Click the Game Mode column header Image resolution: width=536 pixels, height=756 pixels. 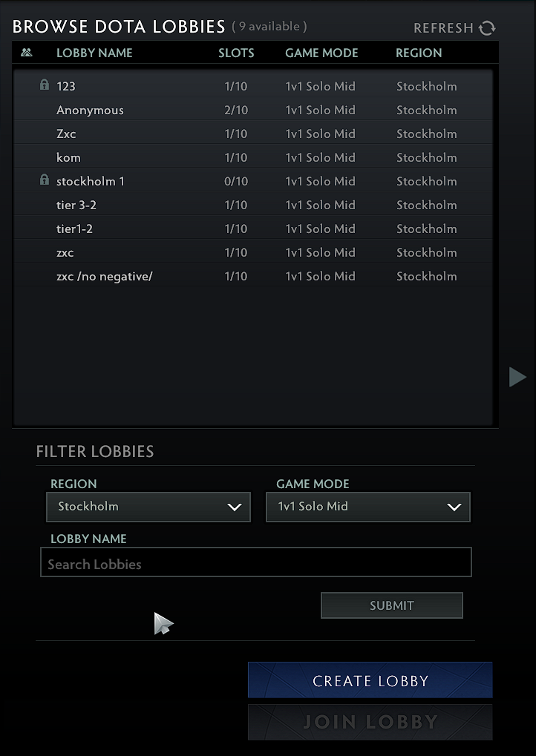[321, 53]
